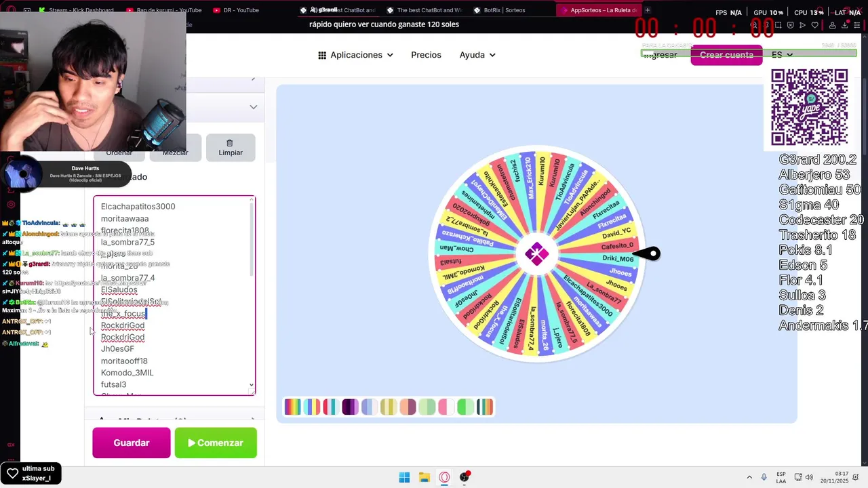
Task: Select the red and teal palette swatch
Action: coord(331,407)
